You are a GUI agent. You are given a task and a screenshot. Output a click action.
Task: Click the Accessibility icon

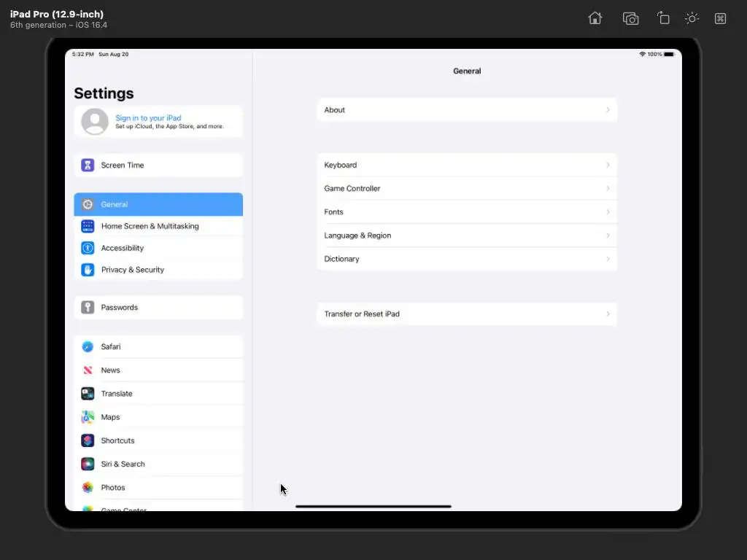pyautogui.click(x=88, y=248)
